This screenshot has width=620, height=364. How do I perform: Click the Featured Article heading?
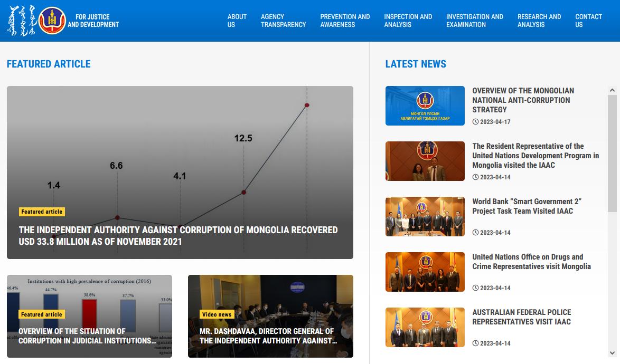(x=49, y=64)
